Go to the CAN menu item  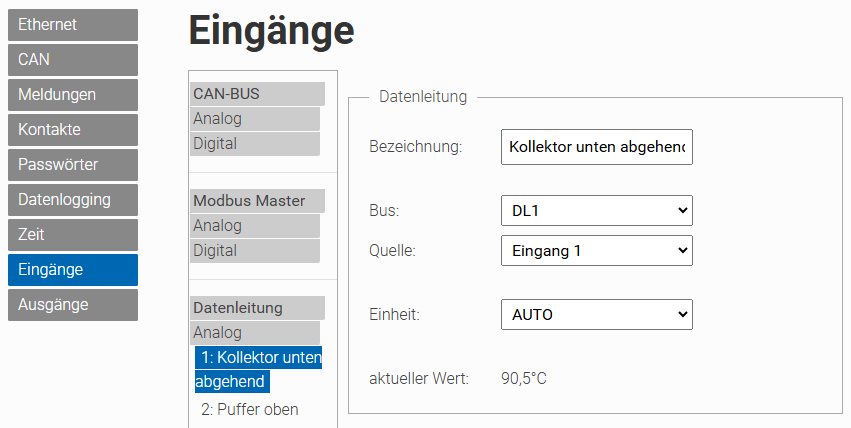(x=72, y=60)
